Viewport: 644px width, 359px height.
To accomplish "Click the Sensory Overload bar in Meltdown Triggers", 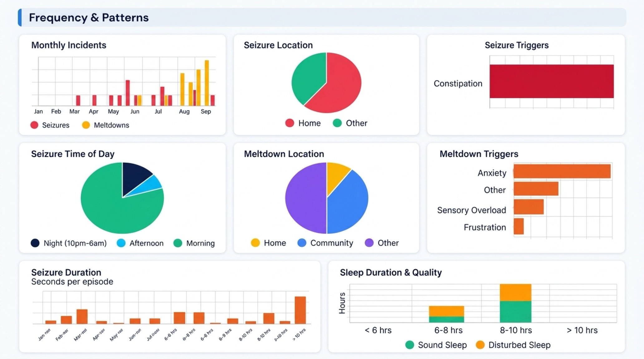I will pyautogui.click(x=529, y=207).
